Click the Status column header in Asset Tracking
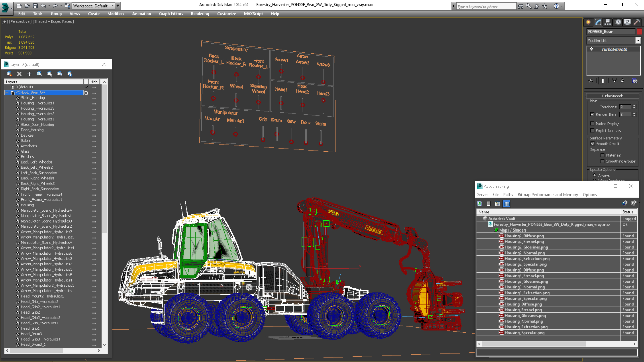This screenshot has width=644, height=362. pyautogui.click(x=628, y=212)
